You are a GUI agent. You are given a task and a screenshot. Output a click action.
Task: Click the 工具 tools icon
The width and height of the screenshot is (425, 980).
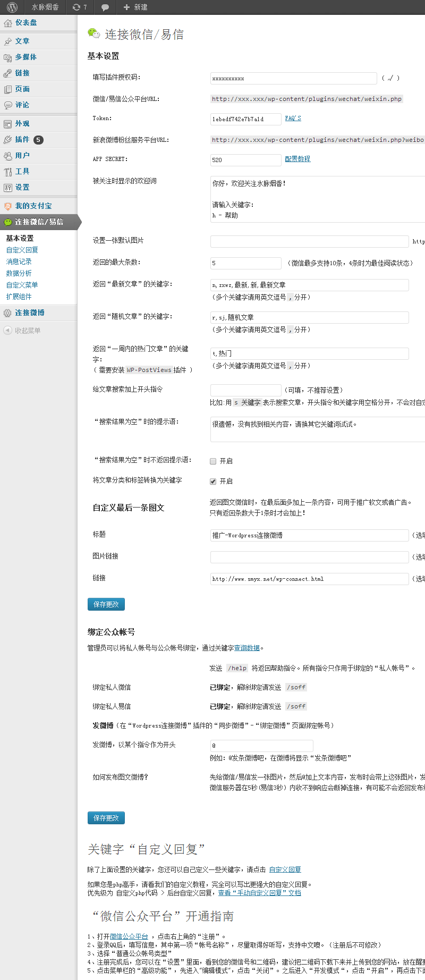8,172
